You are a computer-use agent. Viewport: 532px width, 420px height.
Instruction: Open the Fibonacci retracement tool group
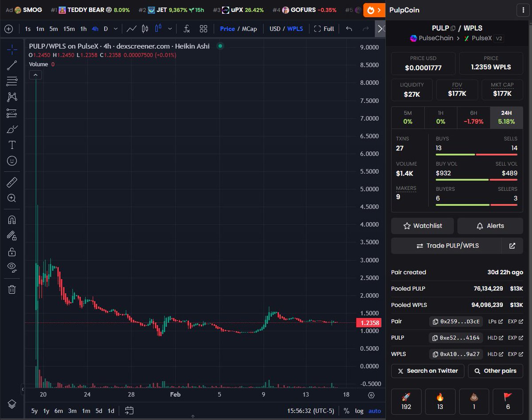point(12,81)
